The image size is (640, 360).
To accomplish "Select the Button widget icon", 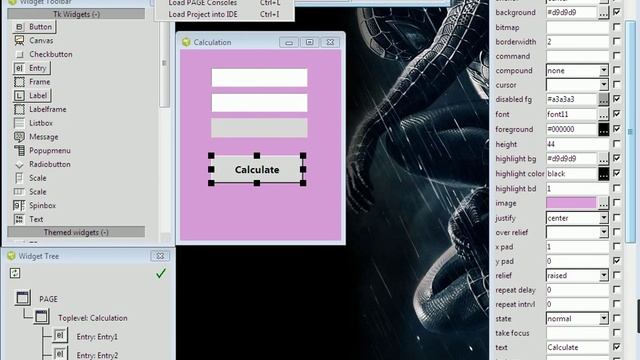I will [19, 27].
